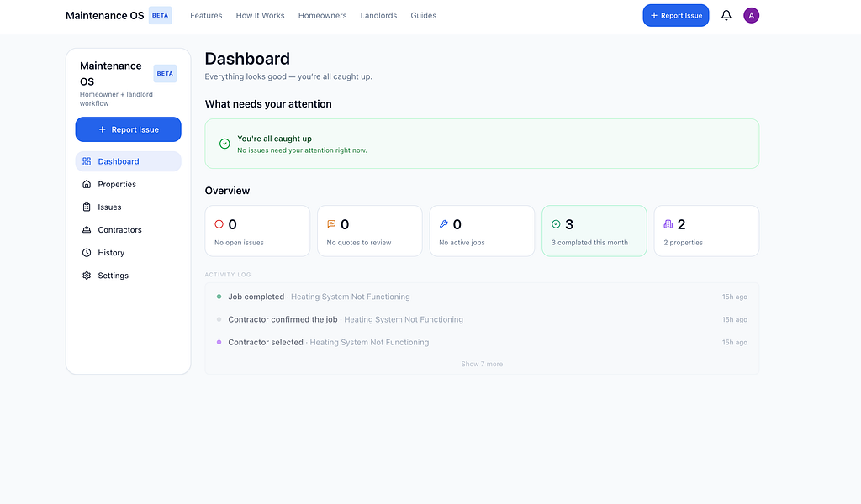The width and height of the screenshot is (861, 504).
Task: Open the How It Works nav item
Action: (x=261, y=15)
